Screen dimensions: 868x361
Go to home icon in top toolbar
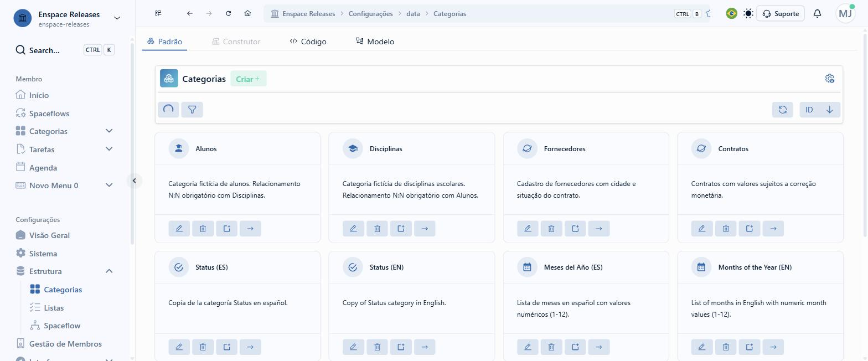[x=247, y=14]
